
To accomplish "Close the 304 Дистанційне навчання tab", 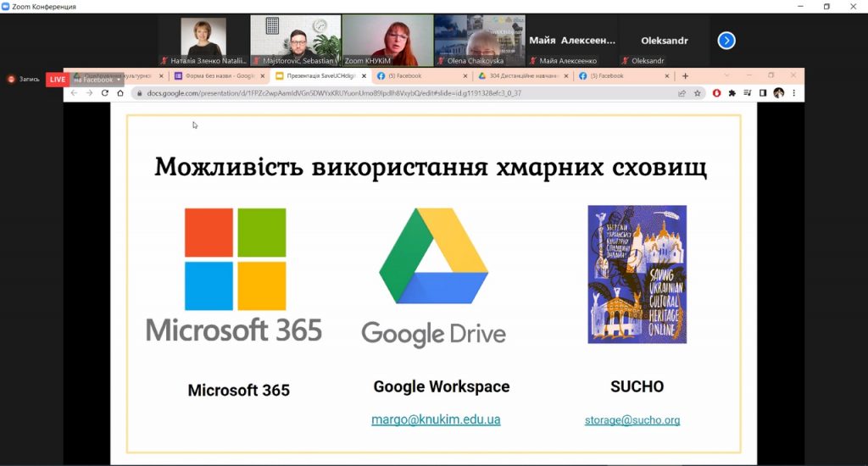I will (565, 75).
